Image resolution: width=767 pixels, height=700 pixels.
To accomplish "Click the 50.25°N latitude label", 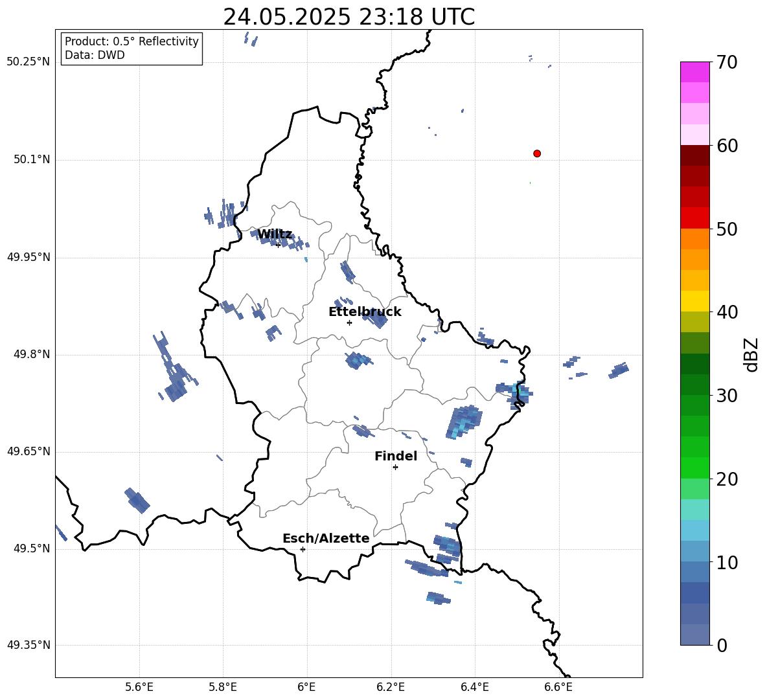I will click(29, 62).
